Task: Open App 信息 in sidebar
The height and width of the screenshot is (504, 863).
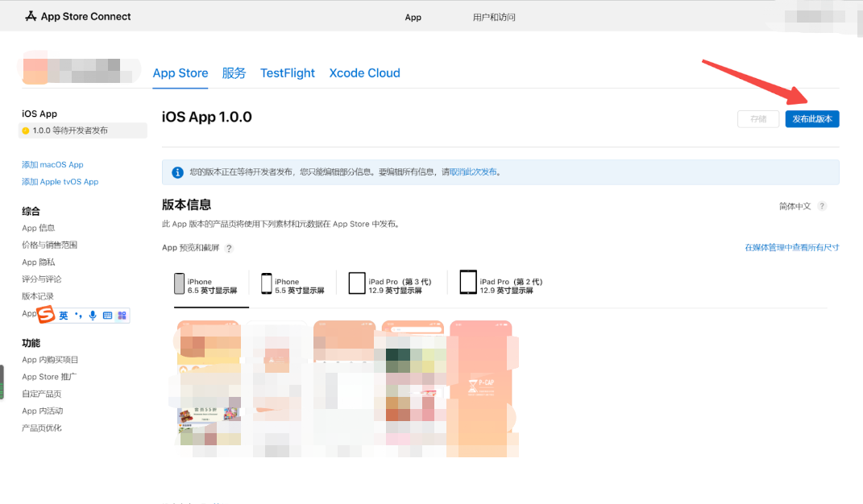Action: 39,228
